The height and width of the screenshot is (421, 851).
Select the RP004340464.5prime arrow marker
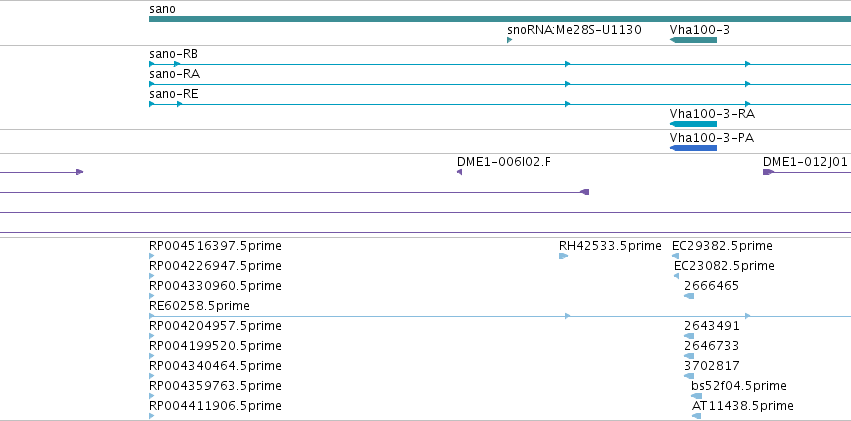tap(151, 377)
